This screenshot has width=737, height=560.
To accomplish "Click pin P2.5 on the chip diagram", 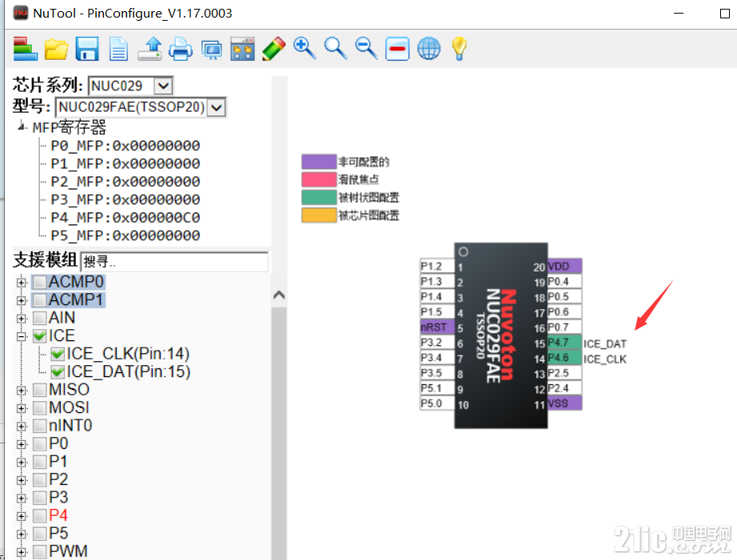I will point(564,373).
